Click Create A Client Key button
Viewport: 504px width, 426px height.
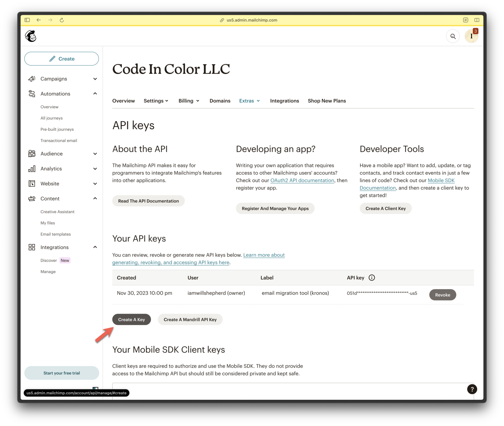(385, 208)
